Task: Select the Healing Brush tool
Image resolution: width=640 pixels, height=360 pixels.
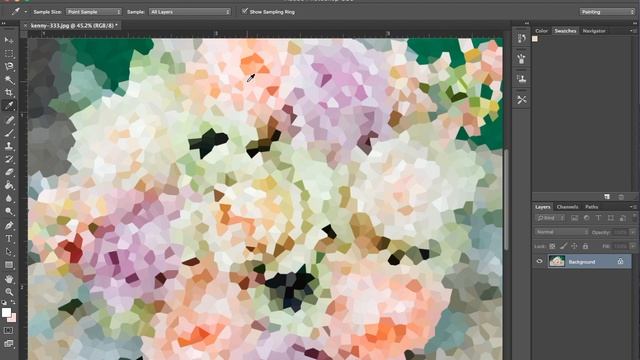Action: (9, 120)
